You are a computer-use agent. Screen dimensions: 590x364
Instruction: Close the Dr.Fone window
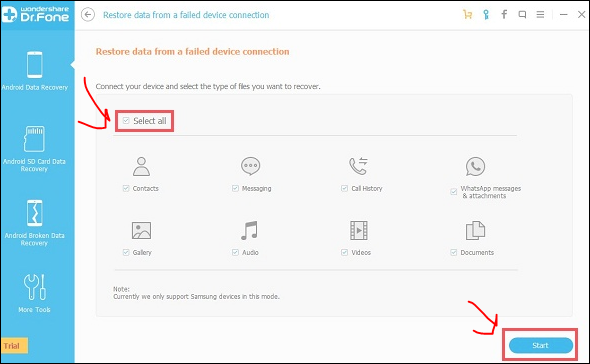581,15
